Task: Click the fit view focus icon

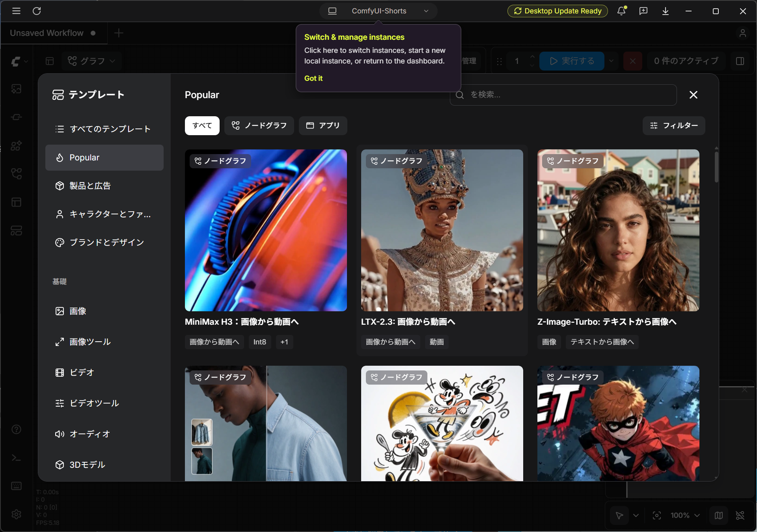Action: (x=657, y=515)
